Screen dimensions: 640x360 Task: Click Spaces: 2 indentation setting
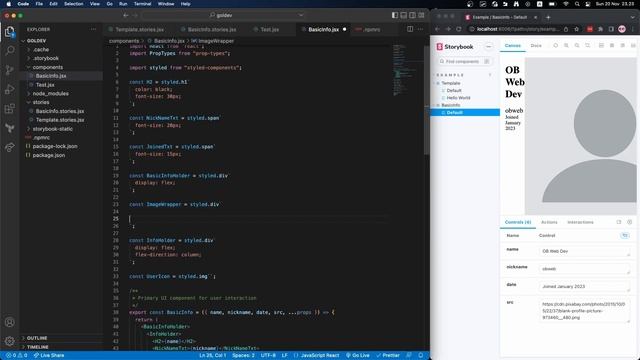tap(243, 355)
